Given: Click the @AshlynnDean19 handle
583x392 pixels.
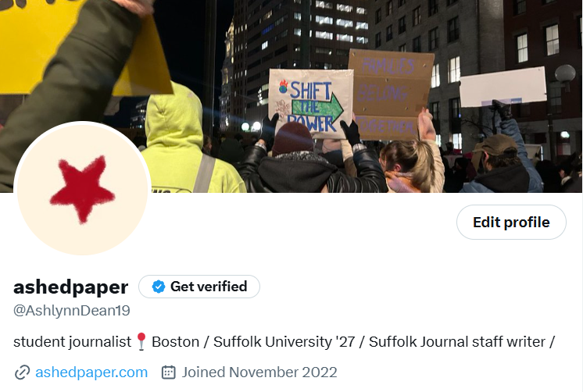Looking at the screenshot, I should pos(72,311).
